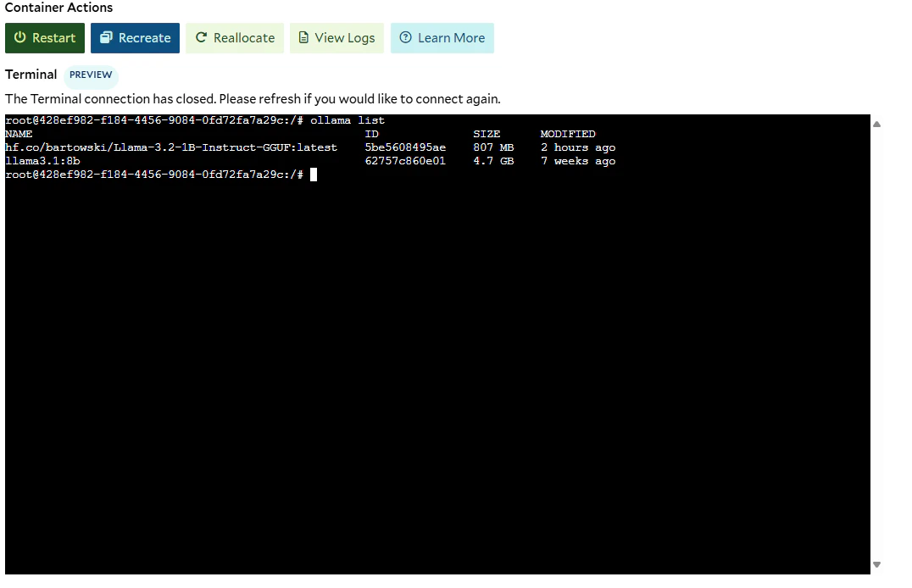This screenshot has height=588, width=912.
Task: Click the model name llama3.1:8b
Action: (42, 161)
